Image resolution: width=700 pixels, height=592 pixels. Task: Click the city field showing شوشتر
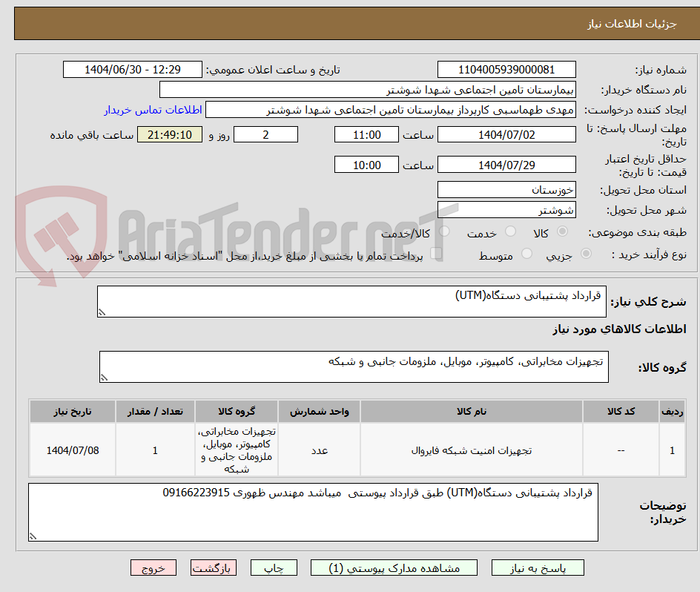(506, 209)
